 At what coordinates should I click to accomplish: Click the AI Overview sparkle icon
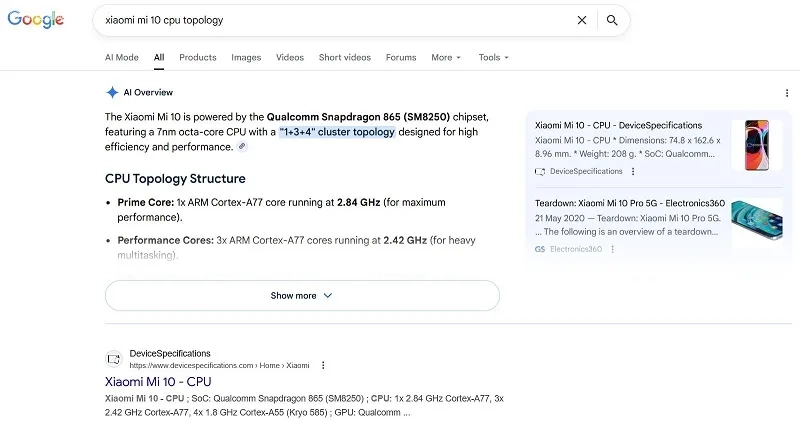(x=112, y=92)
